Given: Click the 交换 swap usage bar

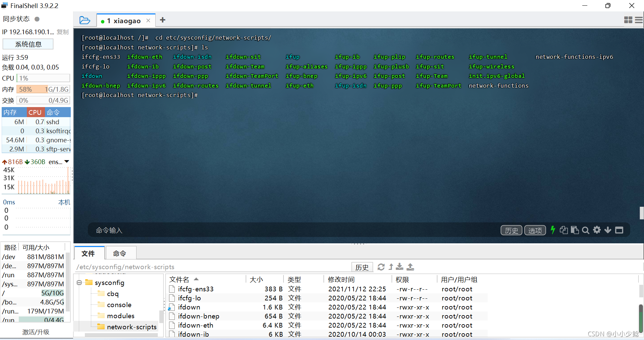Looking at the screenshot, I should [x=43, y=100].
